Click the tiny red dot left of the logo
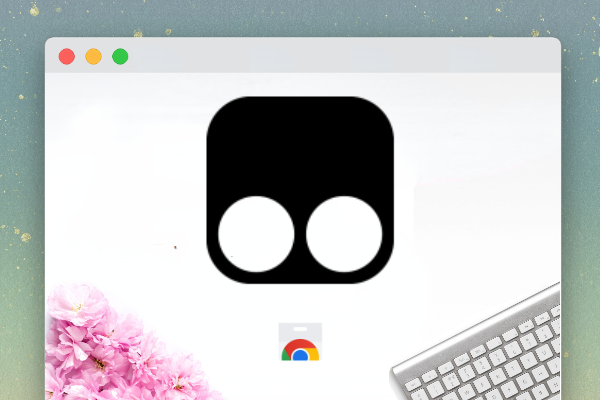The height and width of the screenshot is (400, 600). tap(175, 246)
